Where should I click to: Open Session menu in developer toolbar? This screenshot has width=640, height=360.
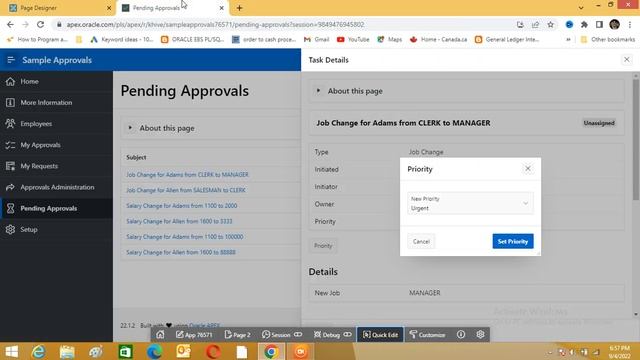tap(282, 335)
